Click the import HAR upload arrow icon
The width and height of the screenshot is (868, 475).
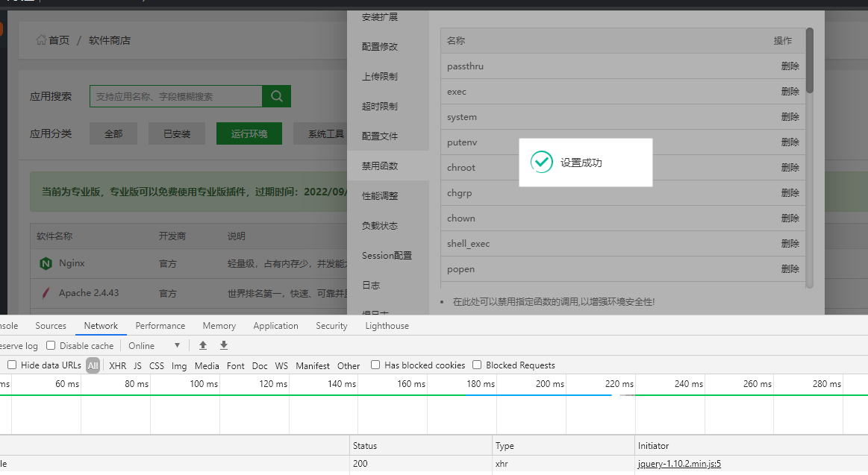click(203, 345)
